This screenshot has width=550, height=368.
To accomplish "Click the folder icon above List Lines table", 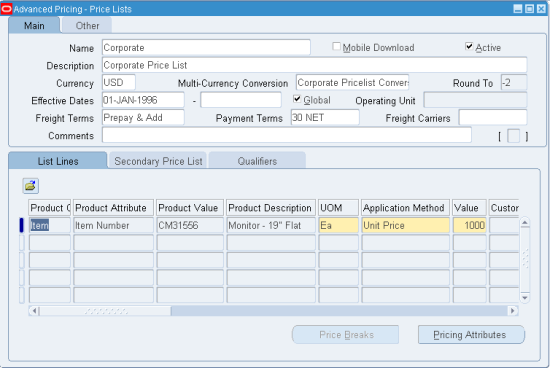I will tap(31, 186).
